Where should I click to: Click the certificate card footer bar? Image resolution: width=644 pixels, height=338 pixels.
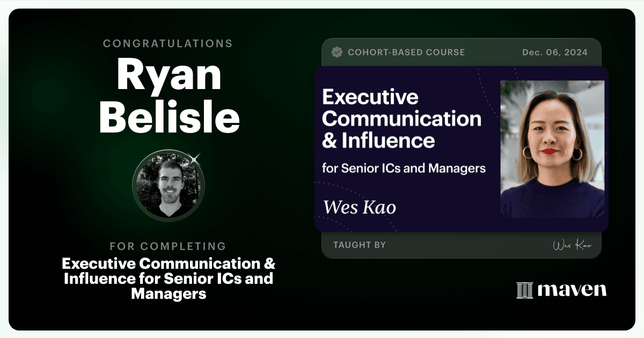(462, 245)
